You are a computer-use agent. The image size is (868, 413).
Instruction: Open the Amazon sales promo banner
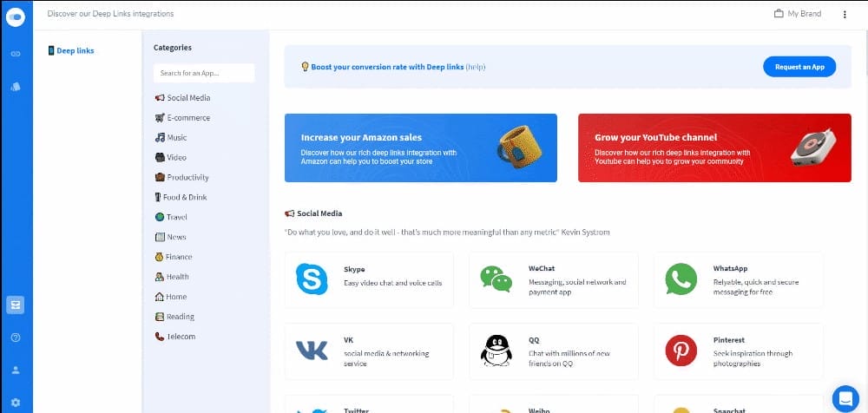(420, 147)
